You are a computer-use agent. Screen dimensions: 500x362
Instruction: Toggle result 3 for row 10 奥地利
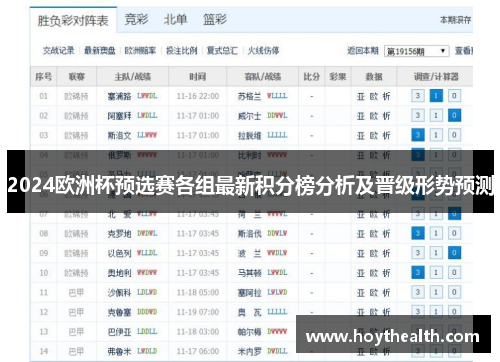tap(418, 273)
